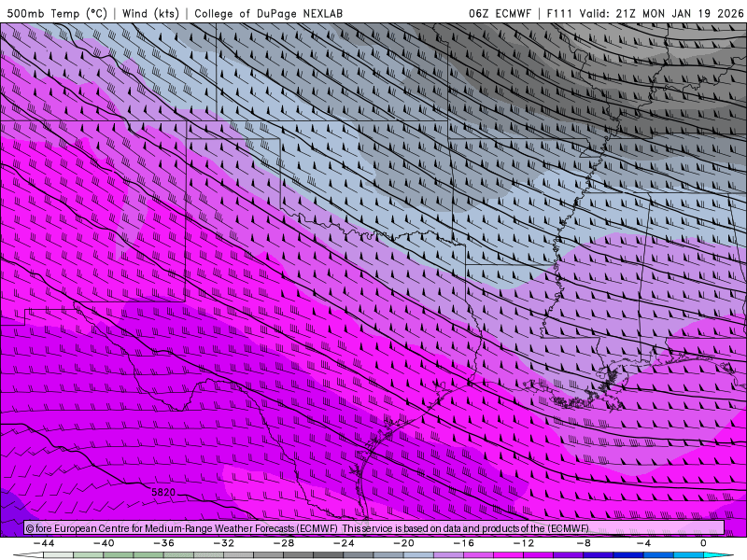Image resolution: width=747 pixels, height=560 pixels.
Task: Click the "-28" color bar label
Action: pos(284,543)
